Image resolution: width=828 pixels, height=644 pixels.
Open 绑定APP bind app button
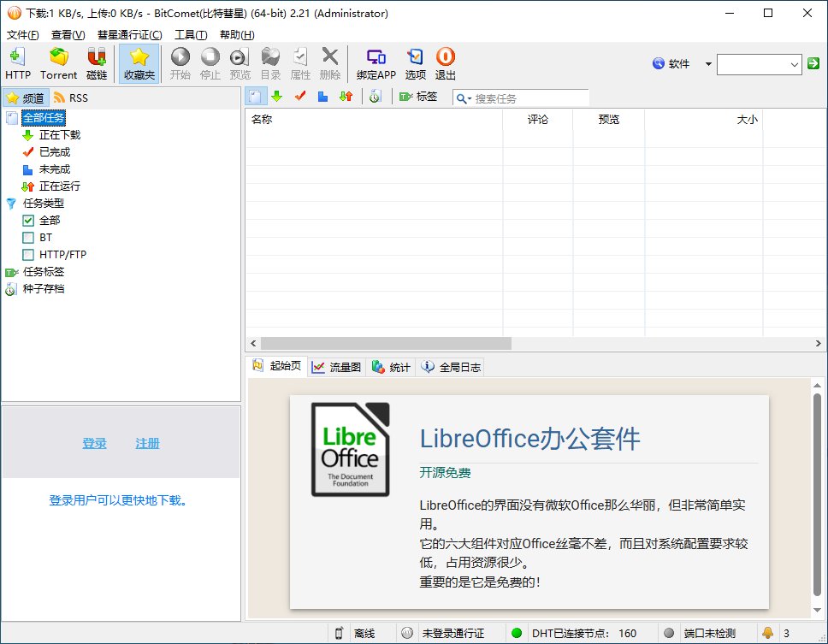click(376, 64)
